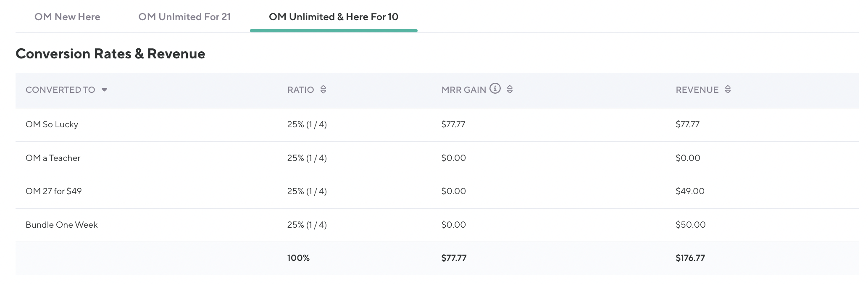The height and width of the screenshot is (284, 868).
Task: Select the Bundle One Week row
Action: 61,225
